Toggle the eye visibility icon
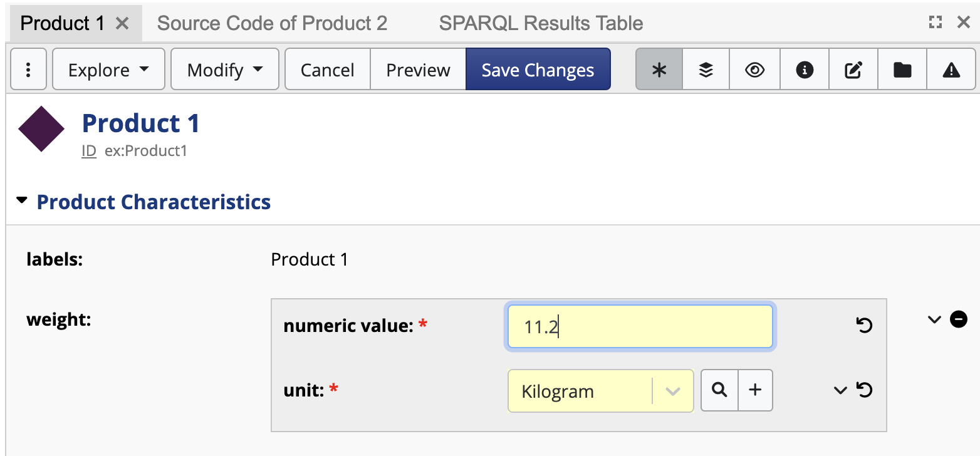This screenshot has width=980, height=456. pyautogui.click(x=755, y=70)
